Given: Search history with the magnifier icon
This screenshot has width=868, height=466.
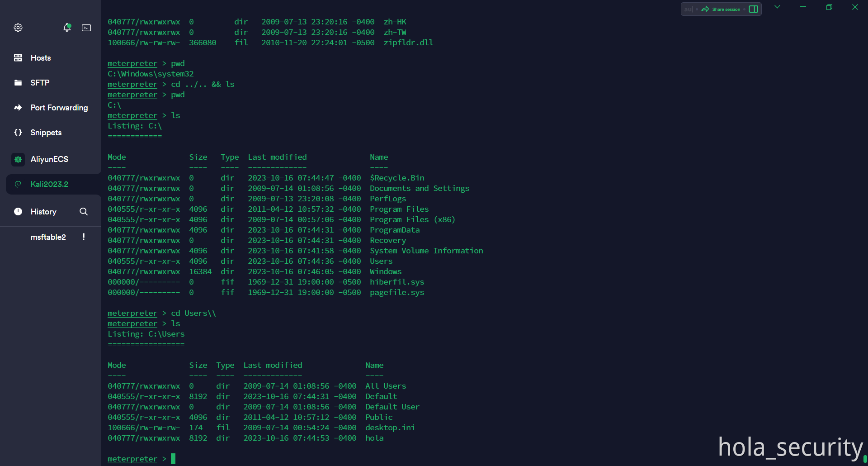Looking at the screenshot, I should [84, 212].
